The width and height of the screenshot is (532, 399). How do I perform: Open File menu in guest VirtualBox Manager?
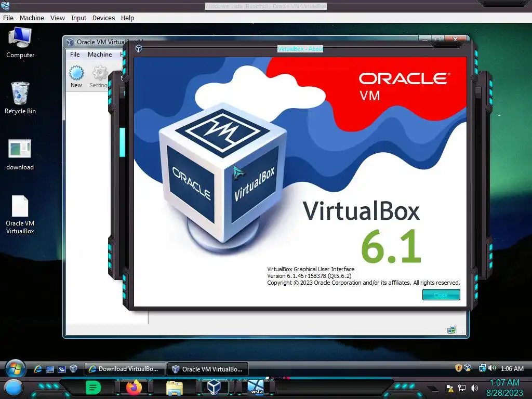[75, 54]
